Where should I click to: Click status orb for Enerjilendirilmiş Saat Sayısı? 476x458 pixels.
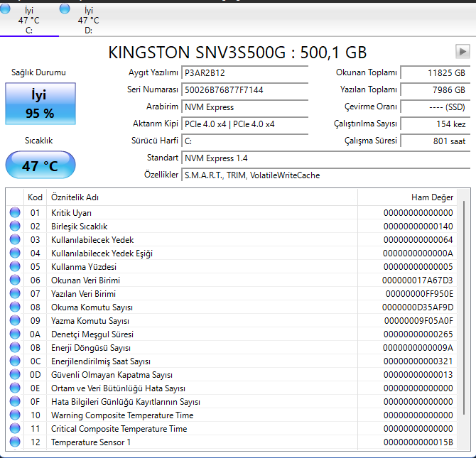tap(15, 361)
